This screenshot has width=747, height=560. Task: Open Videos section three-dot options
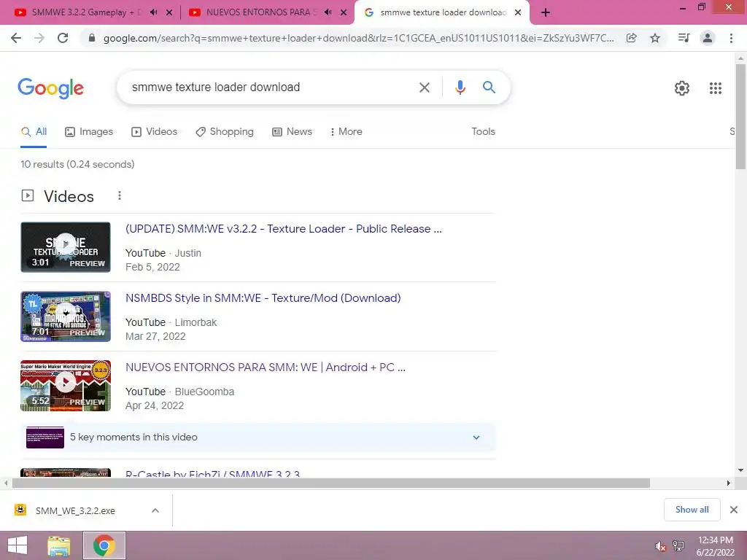120,195
